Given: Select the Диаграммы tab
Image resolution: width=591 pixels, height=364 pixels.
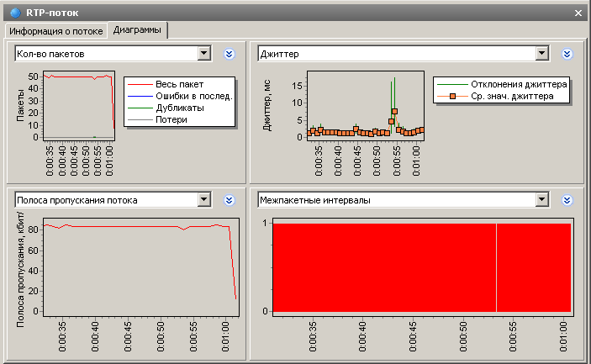Looking at the screenshot, I should click(137, 29).
